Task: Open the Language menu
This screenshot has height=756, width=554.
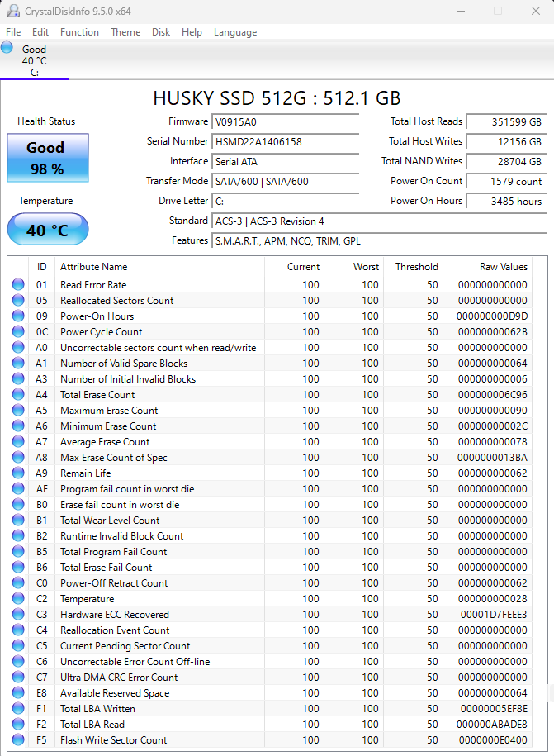Action: [x=235, y=32]
